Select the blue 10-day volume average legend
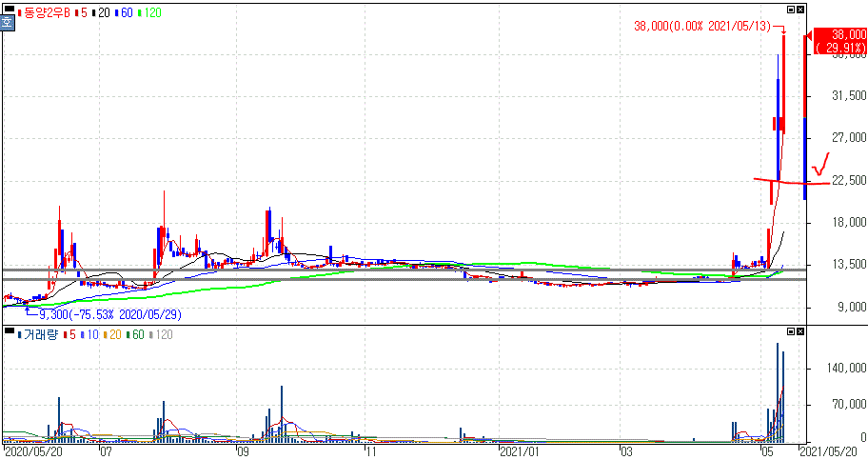 point(89,334)
